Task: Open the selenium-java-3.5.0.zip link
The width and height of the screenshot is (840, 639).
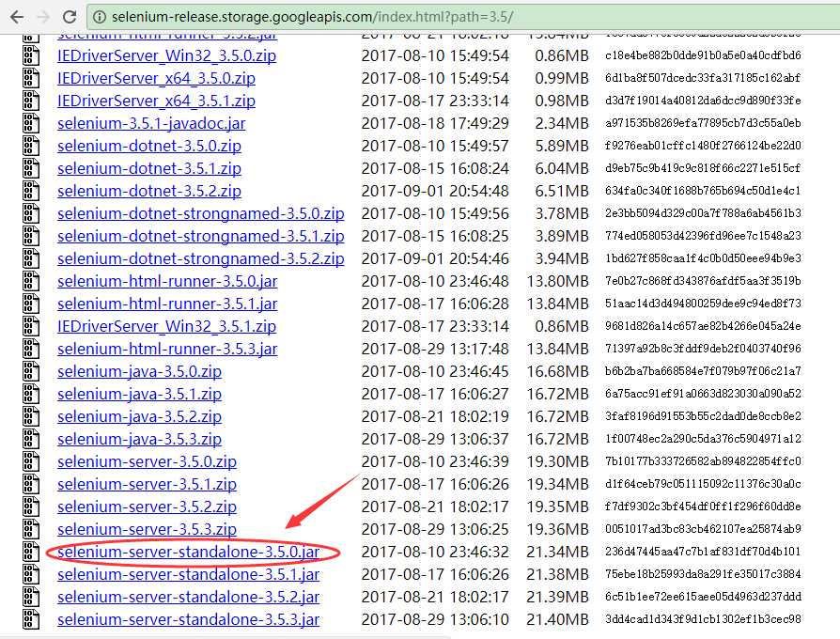Action: 139,371
